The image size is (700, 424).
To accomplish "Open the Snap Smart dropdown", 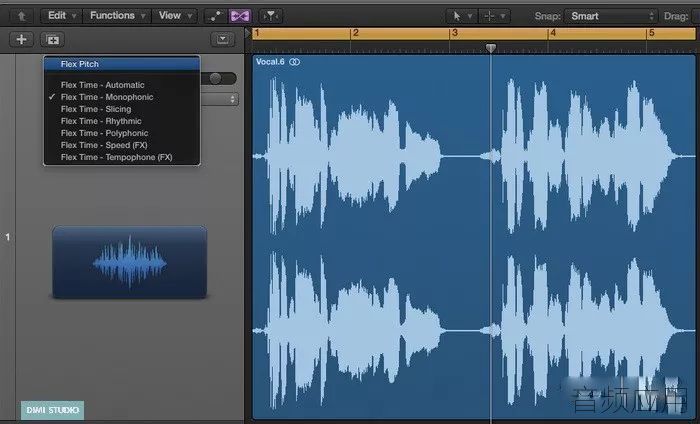I will click(611, 17).
